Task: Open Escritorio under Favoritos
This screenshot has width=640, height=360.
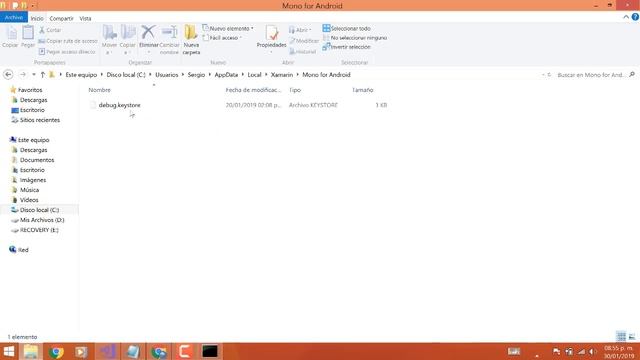Action: (x=32, y=110)
